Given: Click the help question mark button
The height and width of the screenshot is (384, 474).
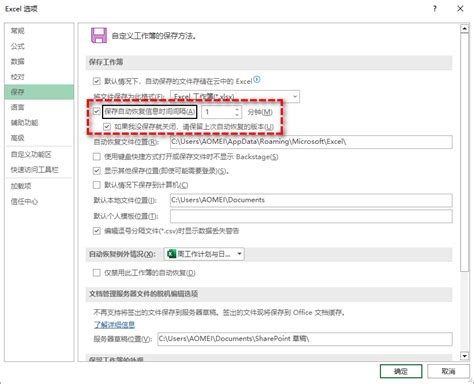Looking at the screenshot, I should pyautogui.click(x=435, y=9).
